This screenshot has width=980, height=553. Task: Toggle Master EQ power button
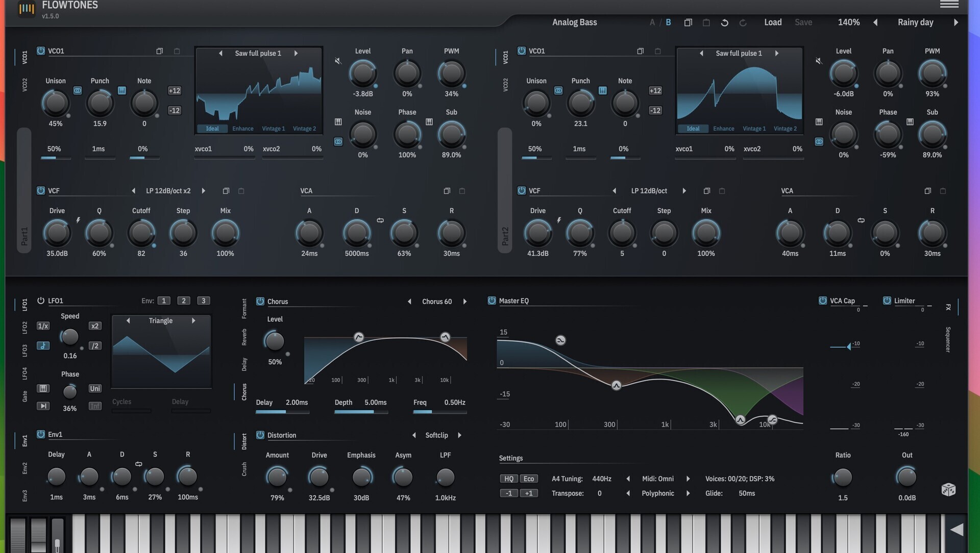click(x=492, y=301)
